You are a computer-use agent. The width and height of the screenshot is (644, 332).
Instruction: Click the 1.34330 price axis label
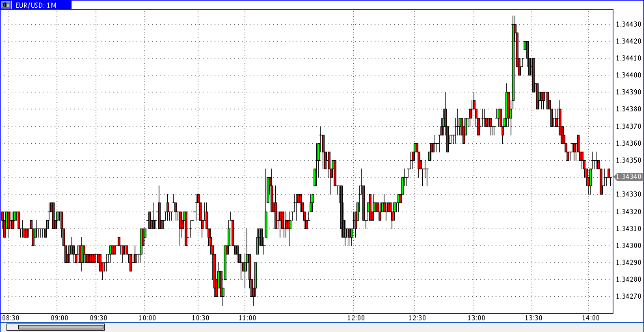pos(629,195)
